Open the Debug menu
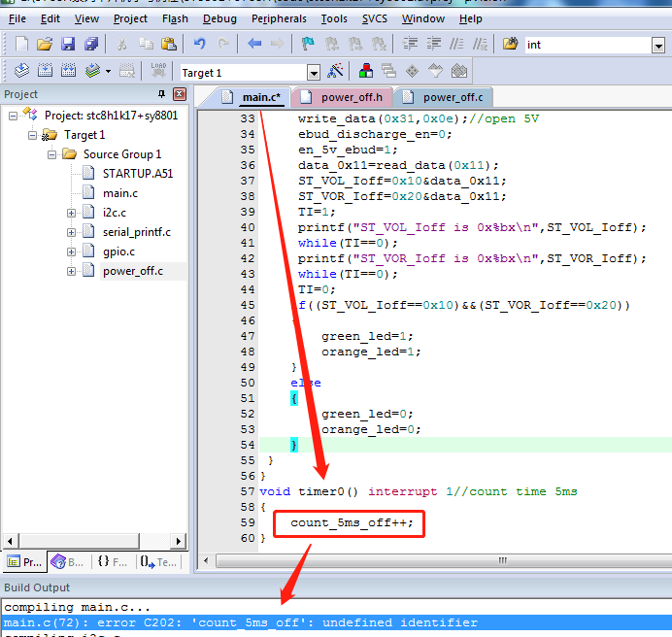Image resolution: width=672 pixels, height=637 pixels. click(x=219, y=18)
